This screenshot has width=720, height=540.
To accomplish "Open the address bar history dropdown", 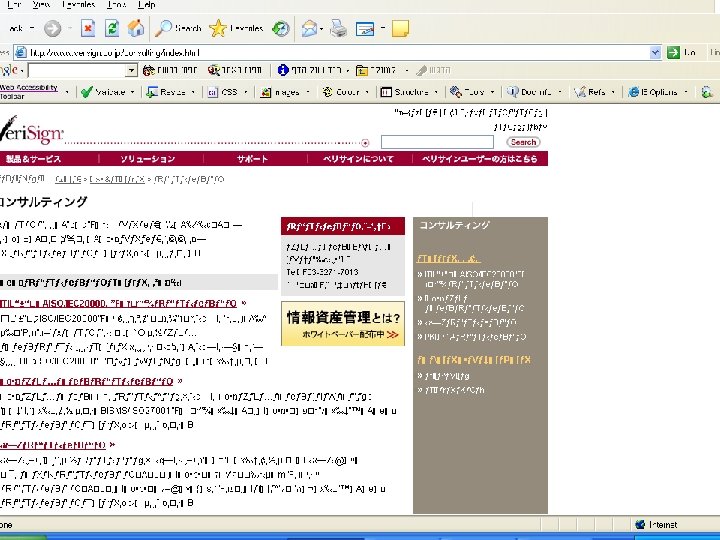I will (x=655, y=52).
